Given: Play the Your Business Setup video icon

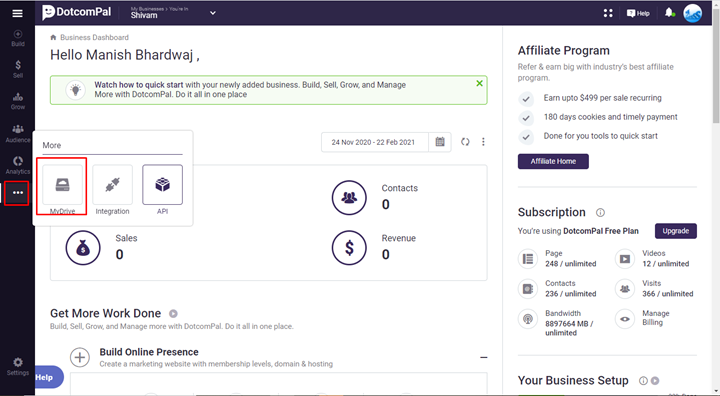Looking at the screenshot, I should [x=655, y=381].
